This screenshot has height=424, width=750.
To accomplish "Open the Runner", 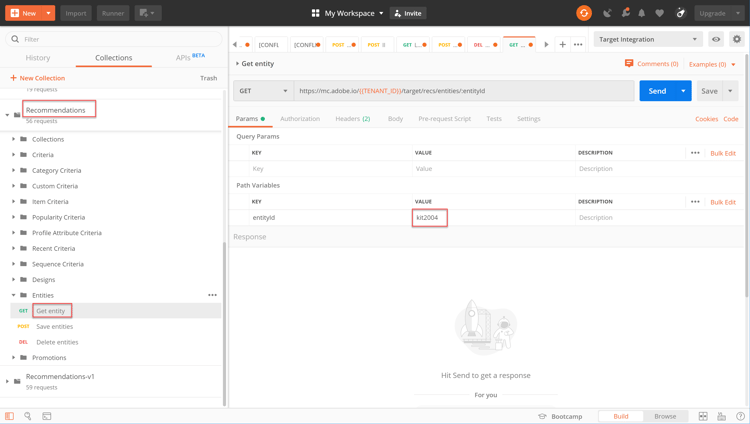I will [x=113, y=13].
